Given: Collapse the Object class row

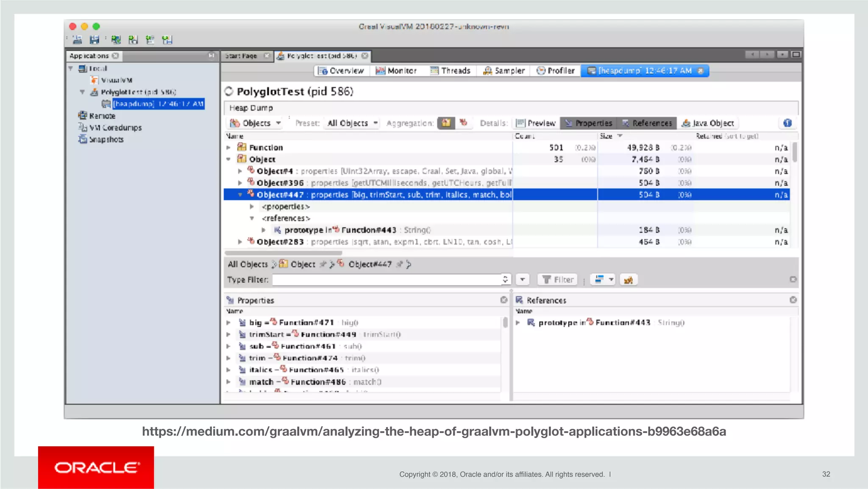Looking at the screenshot, I should click(228, 159).
